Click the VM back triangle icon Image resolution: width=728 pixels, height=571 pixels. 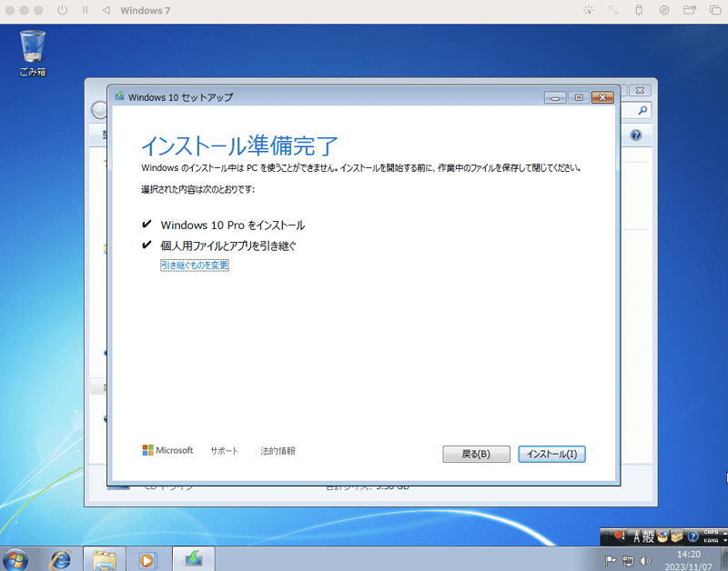pyautogui.click(x=106, y=10)
